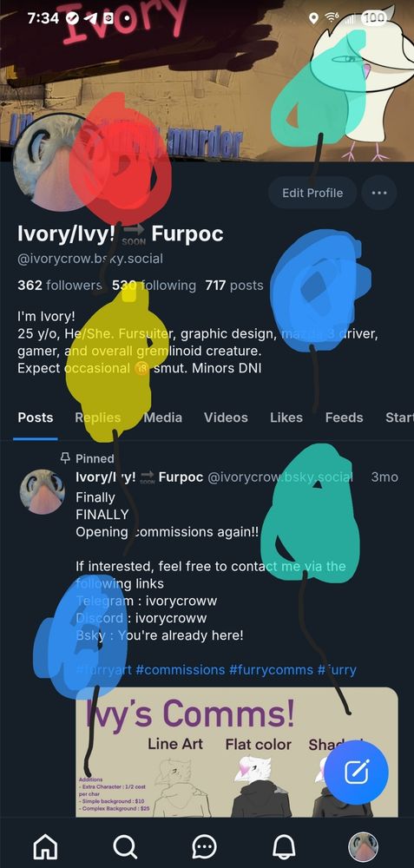
Task: Tap the compose new post button
Action: click(356, 772)
